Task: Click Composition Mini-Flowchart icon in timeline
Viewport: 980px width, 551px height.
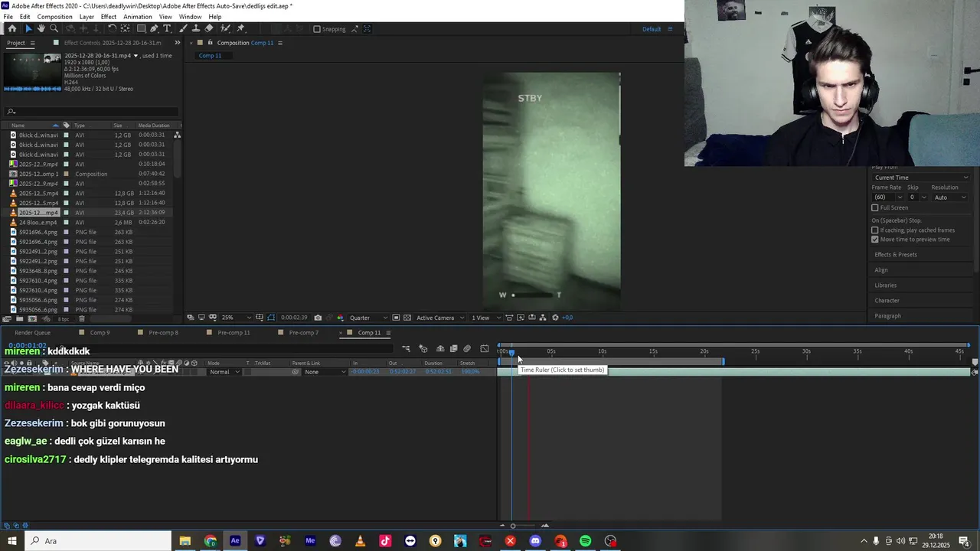Action: pos(406,349)
